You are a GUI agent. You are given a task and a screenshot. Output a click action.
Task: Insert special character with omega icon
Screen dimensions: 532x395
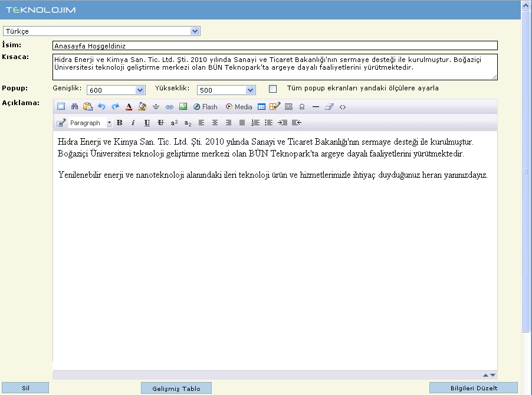[x=302, y=107]
